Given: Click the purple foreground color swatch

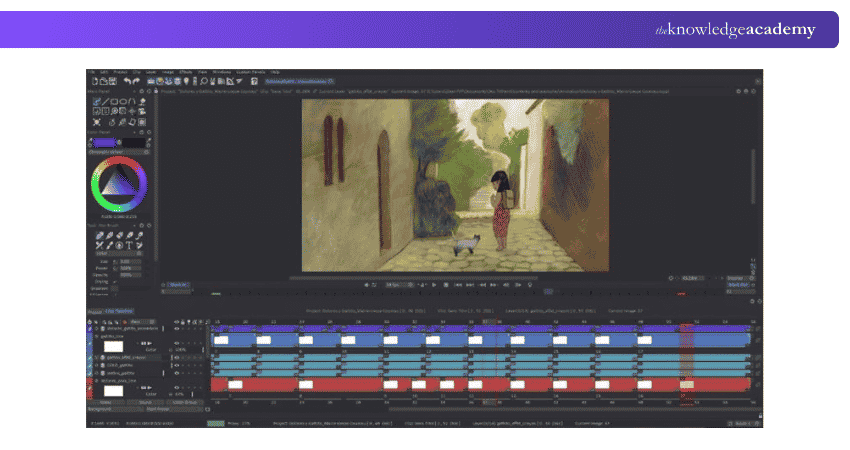Looking at the screenshot, I should 105,143.
